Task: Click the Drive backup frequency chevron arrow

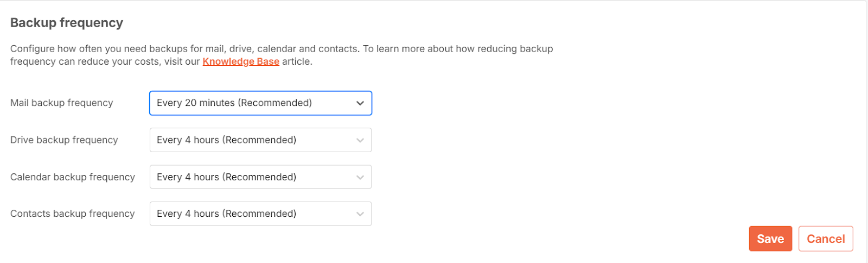Action: (360, 140)
